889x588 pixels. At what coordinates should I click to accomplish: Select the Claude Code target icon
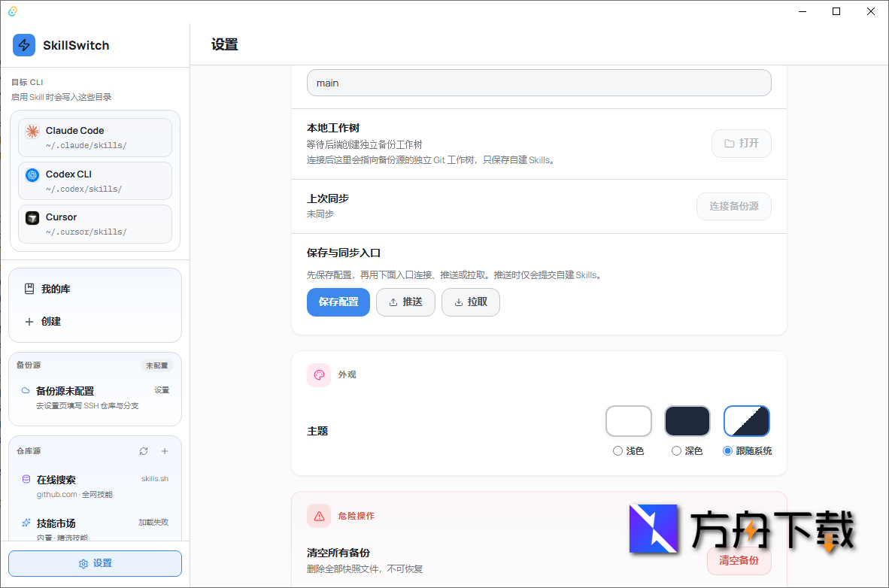[32, 130]
